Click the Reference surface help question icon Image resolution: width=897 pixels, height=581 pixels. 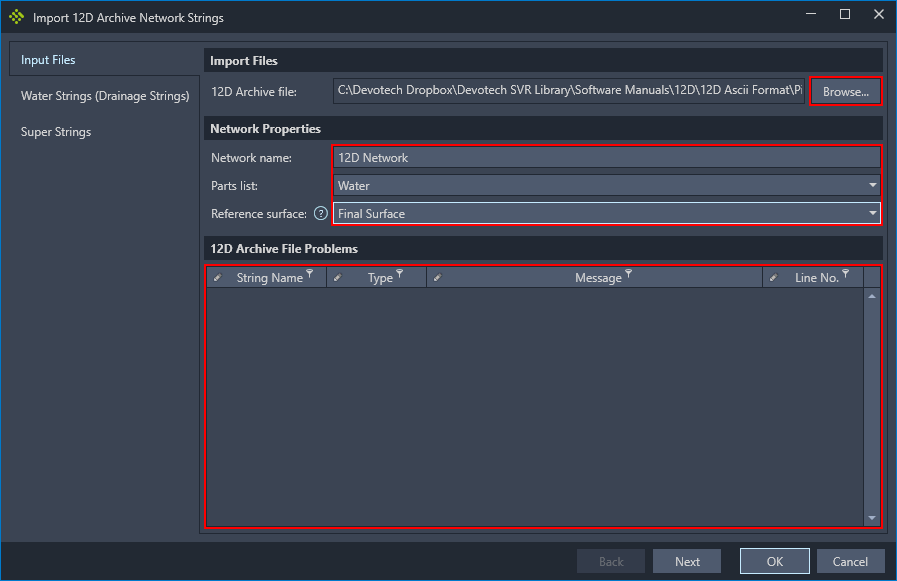click(321, 214)
